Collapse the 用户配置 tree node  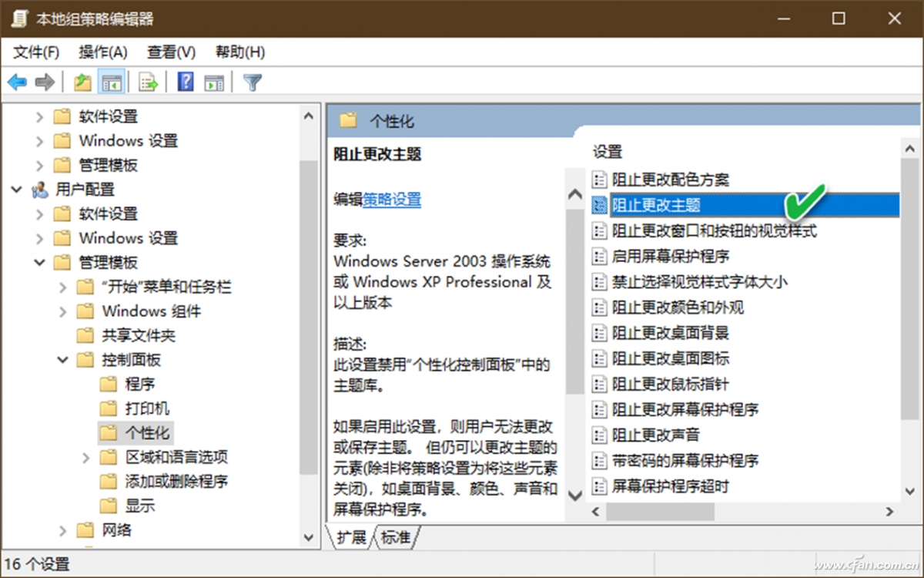[x=17, y=190]
